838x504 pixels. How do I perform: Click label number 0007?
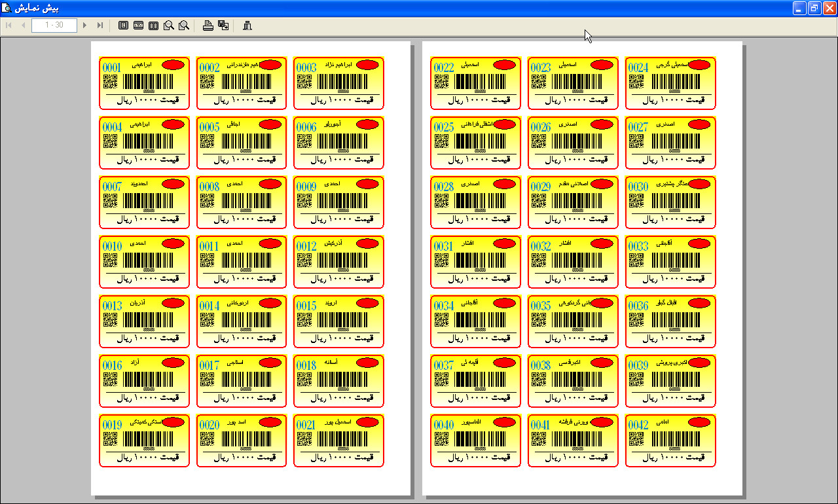pos(112,187)
